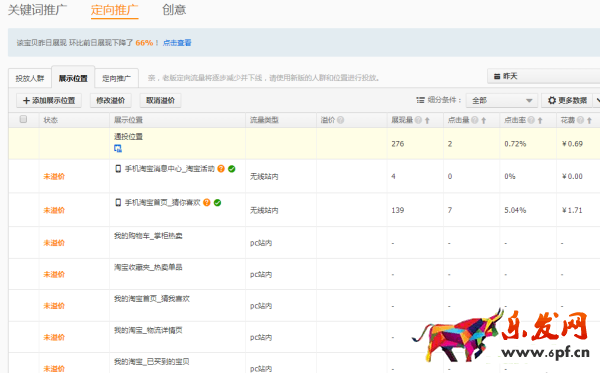Screen dimensions: 600x373
Task: Open the 点击查看 link in notice bar
Action: 177,43
